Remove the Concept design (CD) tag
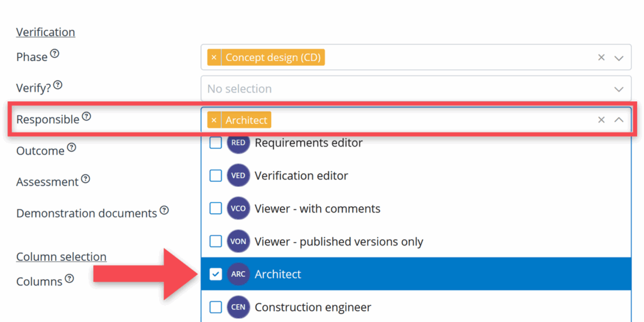 click(214, 58)
